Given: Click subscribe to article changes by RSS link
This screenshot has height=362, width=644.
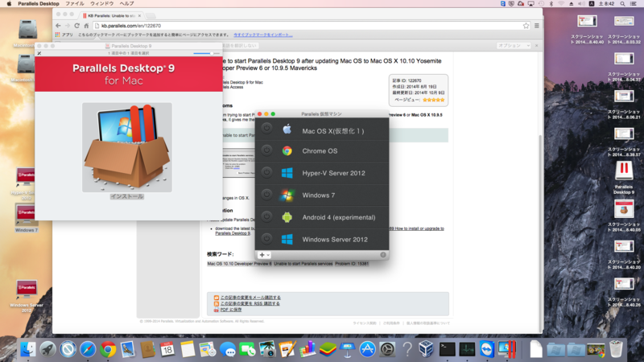Looking at the screenshot, I should 250,304.
